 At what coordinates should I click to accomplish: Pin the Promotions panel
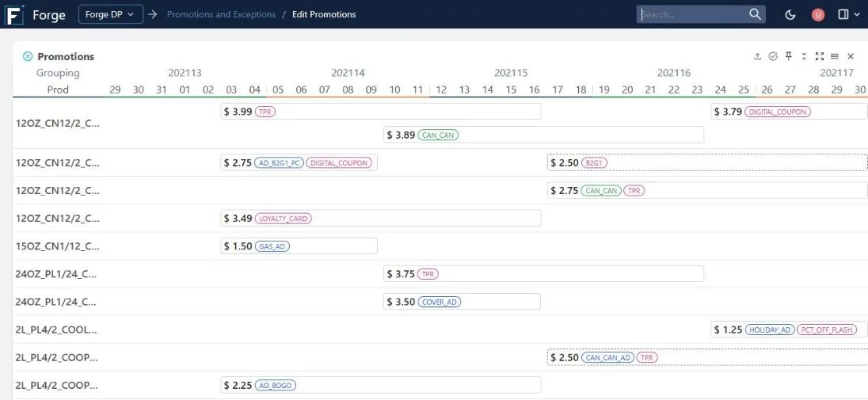coord(789,56)
